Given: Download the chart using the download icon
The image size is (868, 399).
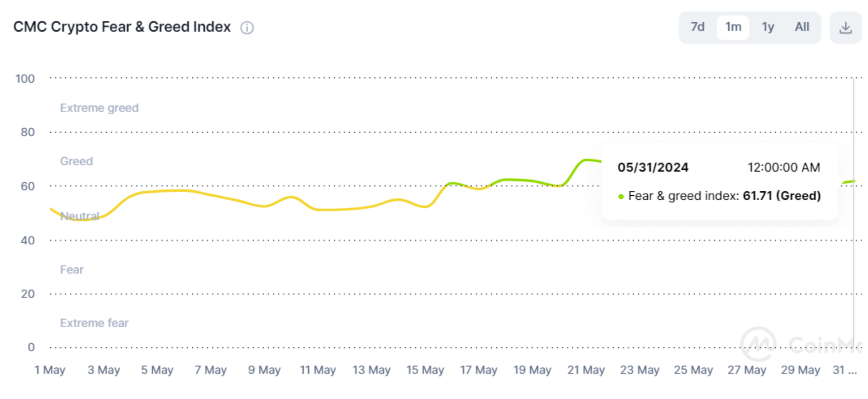Looking at the screenshot, I should point(845,28).
